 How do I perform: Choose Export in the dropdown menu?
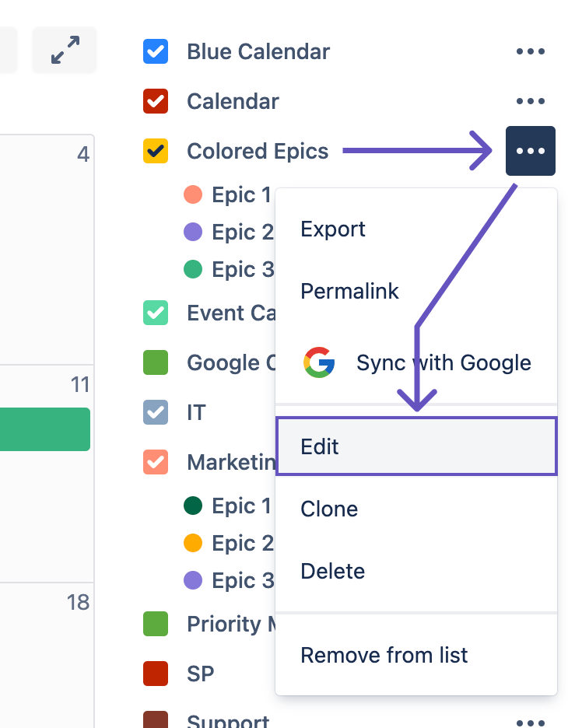[x=333, y=229]
